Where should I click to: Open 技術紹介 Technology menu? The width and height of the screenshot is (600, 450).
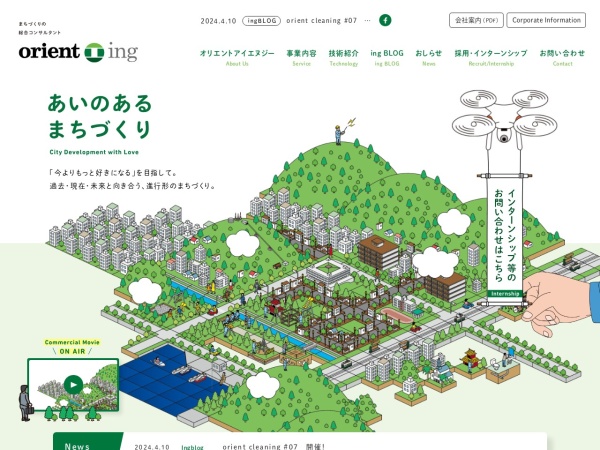point(344,58)
